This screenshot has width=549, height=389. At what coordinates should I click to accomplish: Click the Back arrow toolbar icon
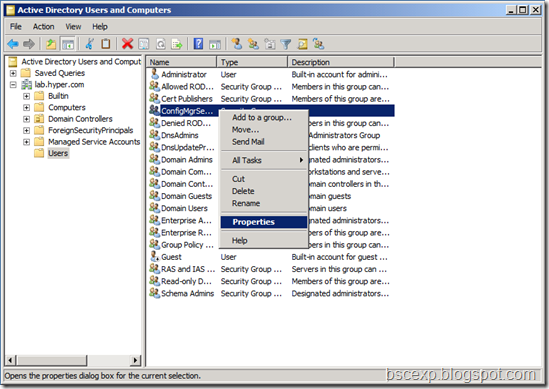click(x=13, y=44)
